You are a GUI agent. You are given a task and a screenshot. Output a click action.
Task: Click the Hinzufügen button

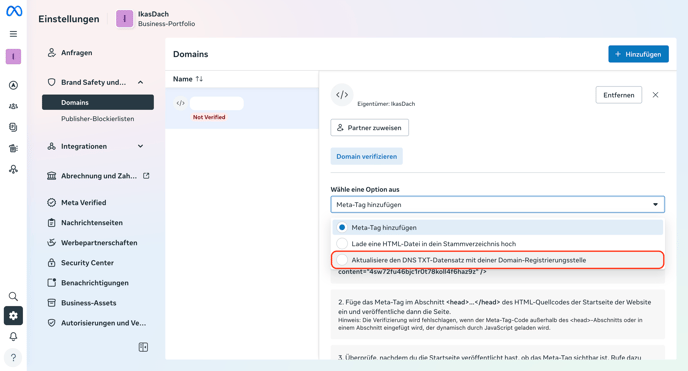click(638, 54)
